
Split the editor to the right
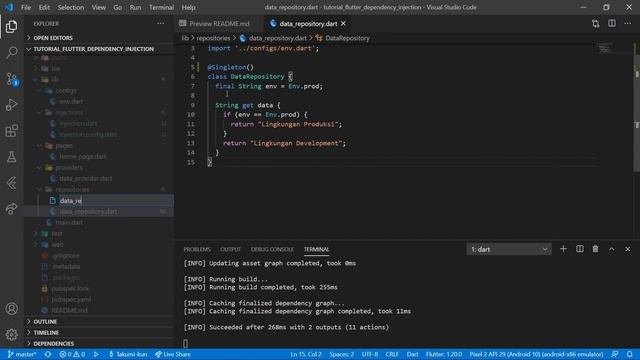pos(612,24)
